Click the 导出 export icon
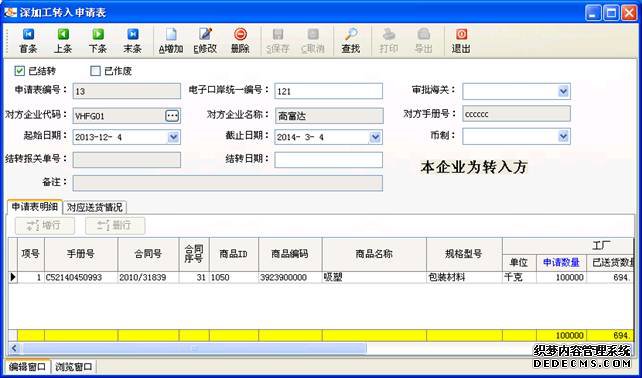Image resolution: width=642 pixels, height=378 pixels. point(423,41)
